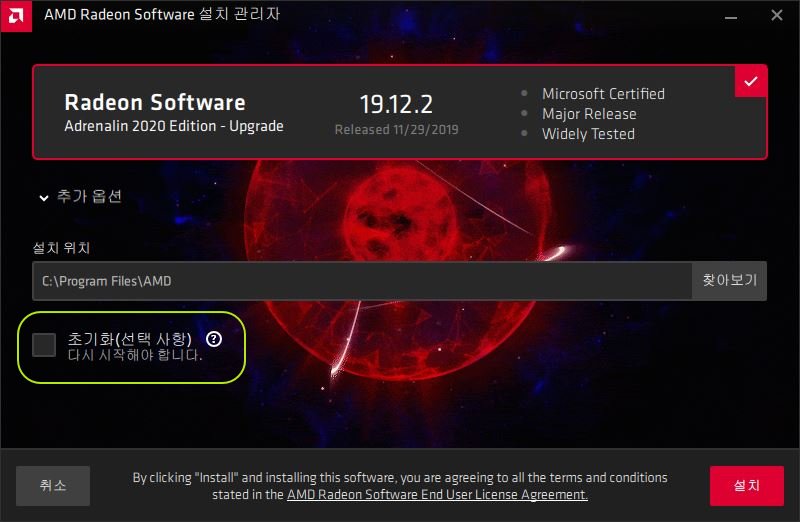Toggle the red checkmark on Radeon Software card
This screenshot has height=522, width=800.
coord(751,81)
